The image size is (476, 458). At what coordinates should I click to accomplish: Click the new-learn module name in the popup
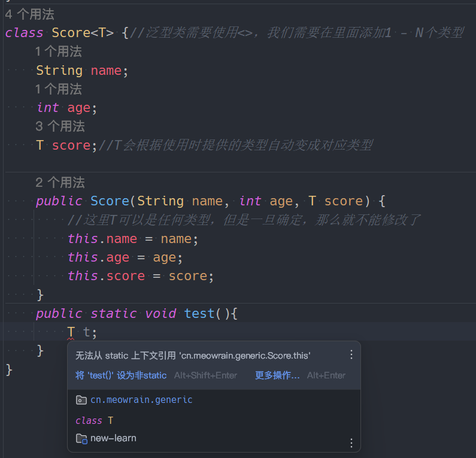[x=113, y=438]
